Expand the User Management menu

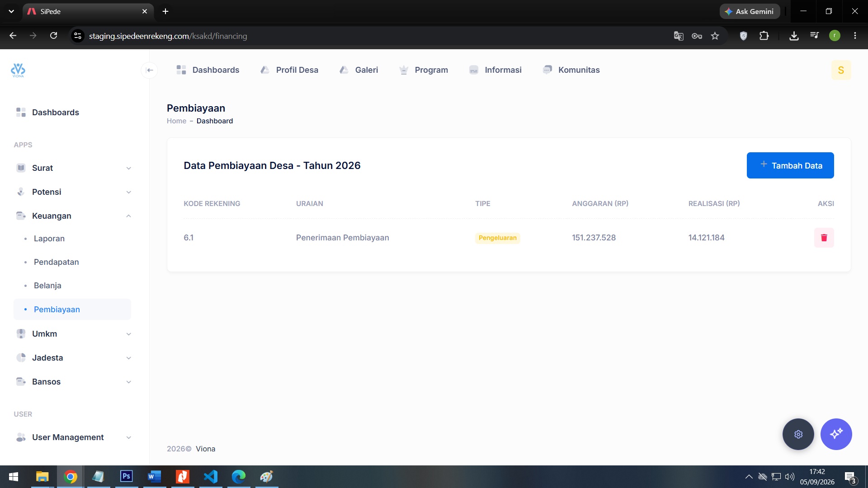[73, 437]
